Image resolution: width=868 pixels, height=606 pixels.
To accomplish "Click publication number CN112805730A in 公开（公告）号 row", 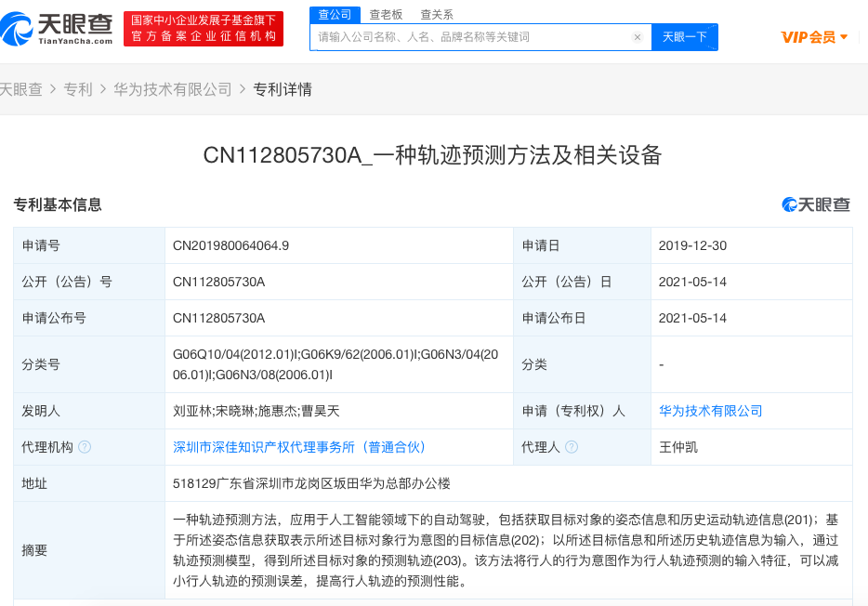I will pos(218,282).
